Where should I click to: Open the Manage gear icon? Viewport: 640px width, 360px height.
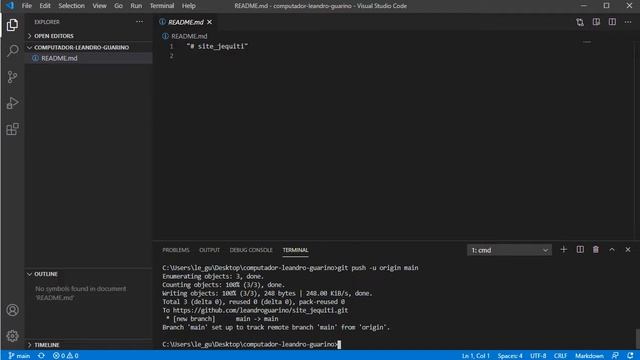click(x=12, y=336)
